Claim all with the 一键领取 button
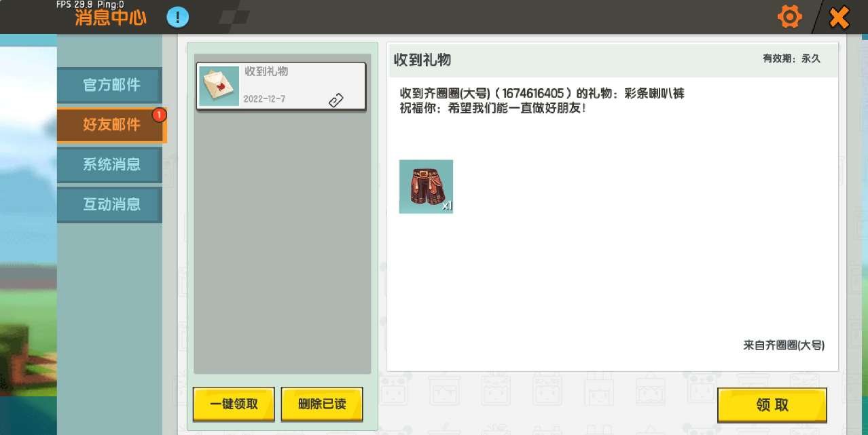 click(x=234, y=404)
